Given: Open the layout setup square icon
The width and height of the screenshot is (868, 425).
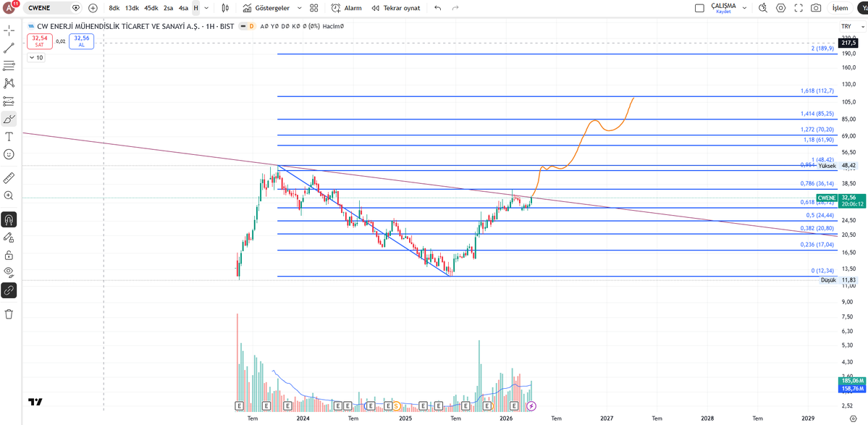Looking at the screenshot, I should (700, 8).
